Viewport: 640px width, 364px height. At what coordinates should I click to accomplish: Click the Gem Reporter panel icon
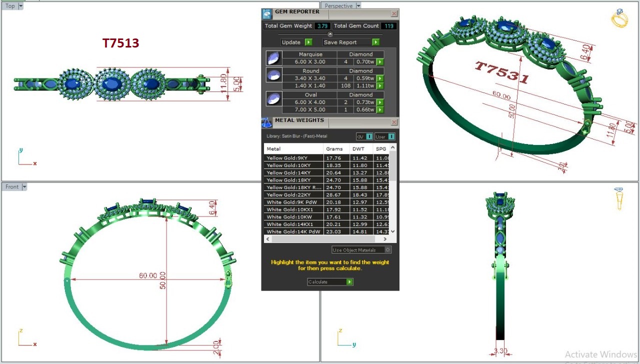point(267,13)
